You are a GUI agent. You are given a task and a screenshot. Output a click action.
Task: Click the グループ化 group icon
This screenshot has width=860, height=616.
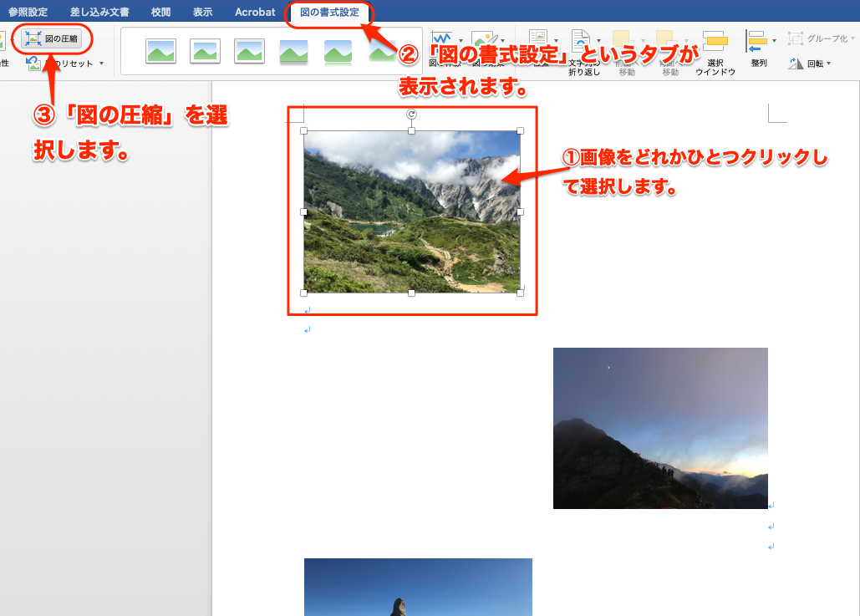point(796,38)
